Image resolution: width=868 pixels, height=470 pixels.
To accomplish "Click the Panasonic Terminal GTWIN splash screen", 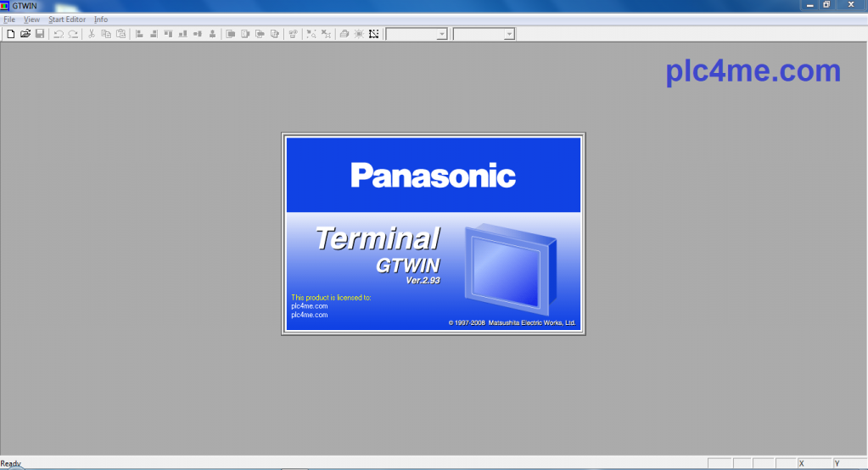I will [x=434, y=233].
